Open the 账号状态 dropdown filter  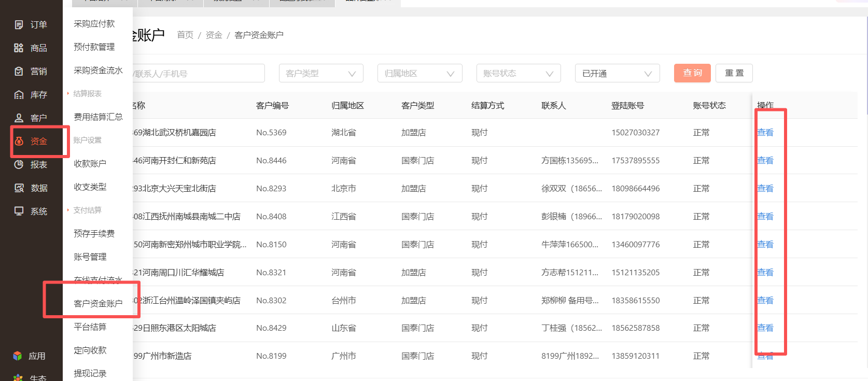[519, 73]
